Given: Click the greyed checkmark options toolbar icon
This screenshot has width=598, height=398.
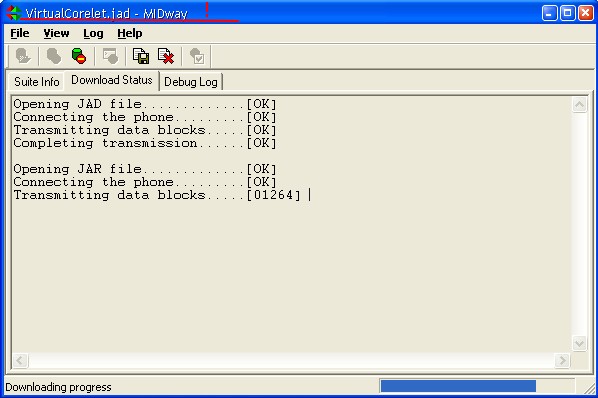Looking at the screenshot, I should tap(197, 56).
